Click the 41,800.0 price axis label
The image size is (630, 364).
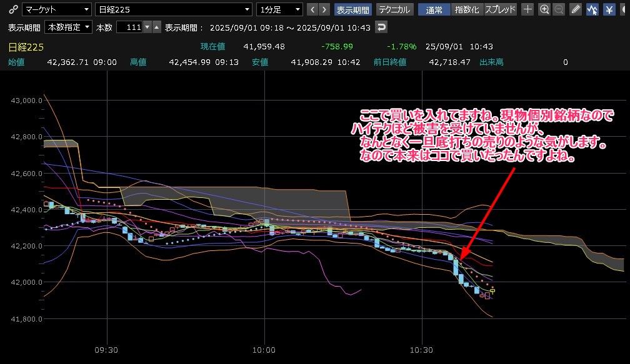(26, 319)
